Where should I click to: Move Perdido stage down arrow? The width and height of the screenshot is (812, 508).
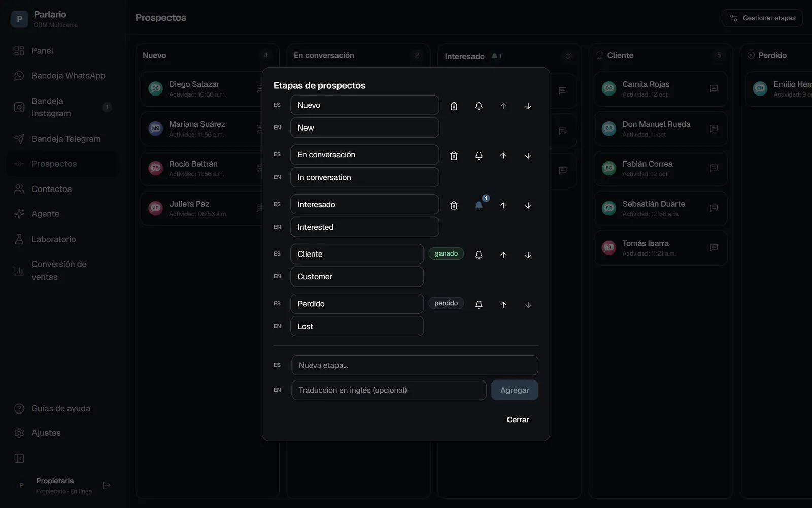[x=528, y=304]
